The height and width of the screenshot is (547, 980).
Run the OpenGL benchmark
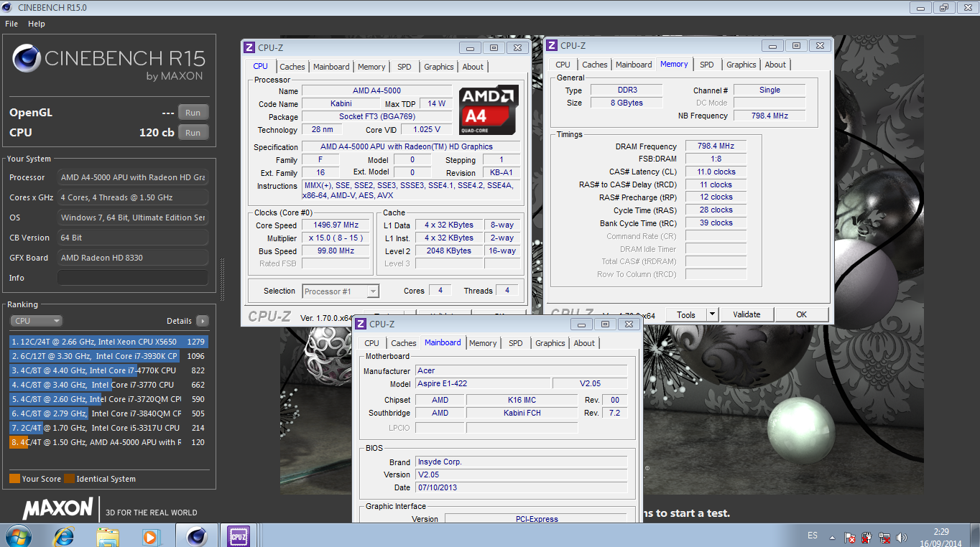(193, 113)
